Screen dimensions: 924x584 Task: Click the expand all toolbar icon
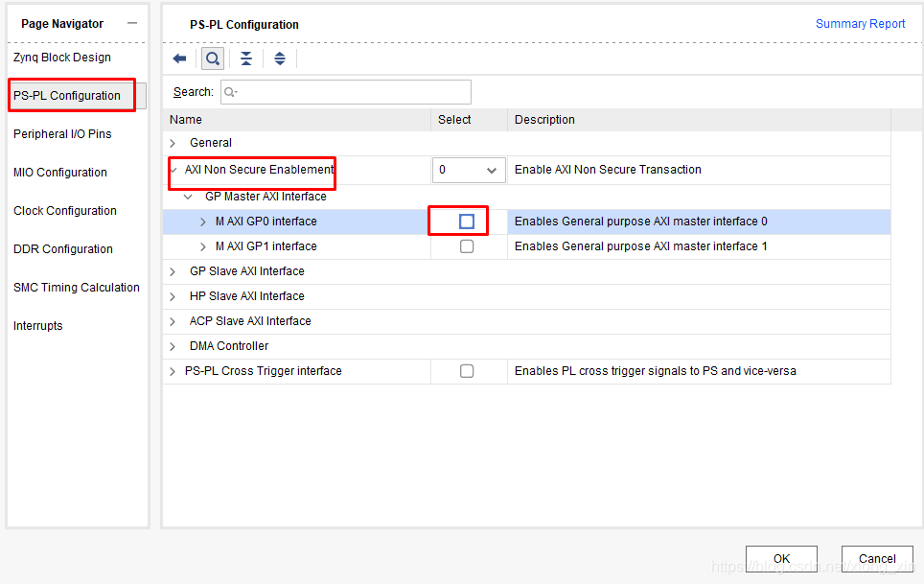pos(280,58)
